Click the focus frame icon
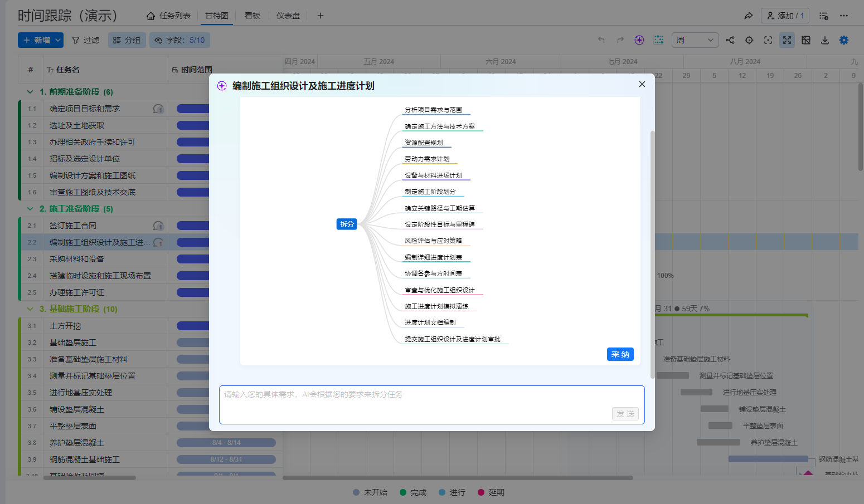This screenshot has width=864, height=504. pyautogui.click(x=768, y=40)
